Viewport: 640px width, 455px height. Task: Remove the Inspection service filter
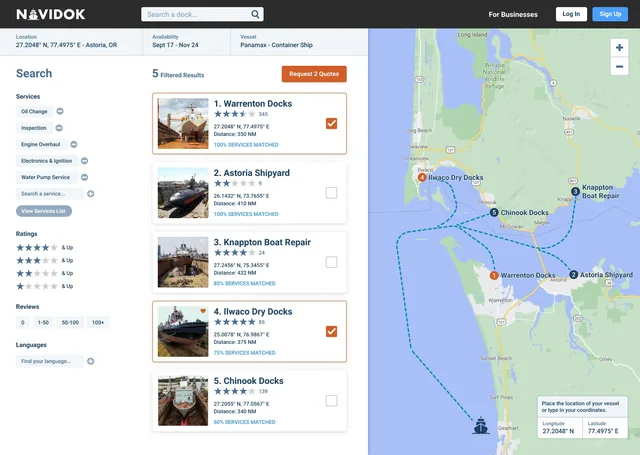tap(59, 128)
